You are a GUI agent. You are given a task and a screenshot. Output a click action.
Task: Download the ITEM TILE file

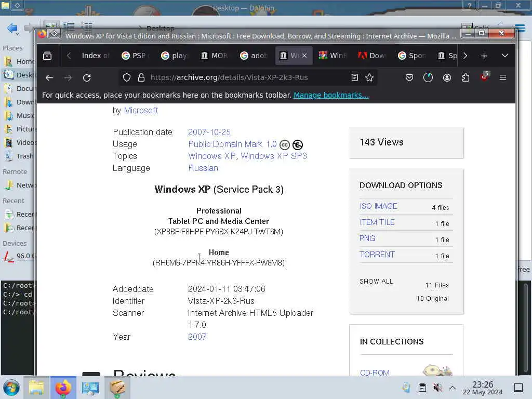(377, 222)
